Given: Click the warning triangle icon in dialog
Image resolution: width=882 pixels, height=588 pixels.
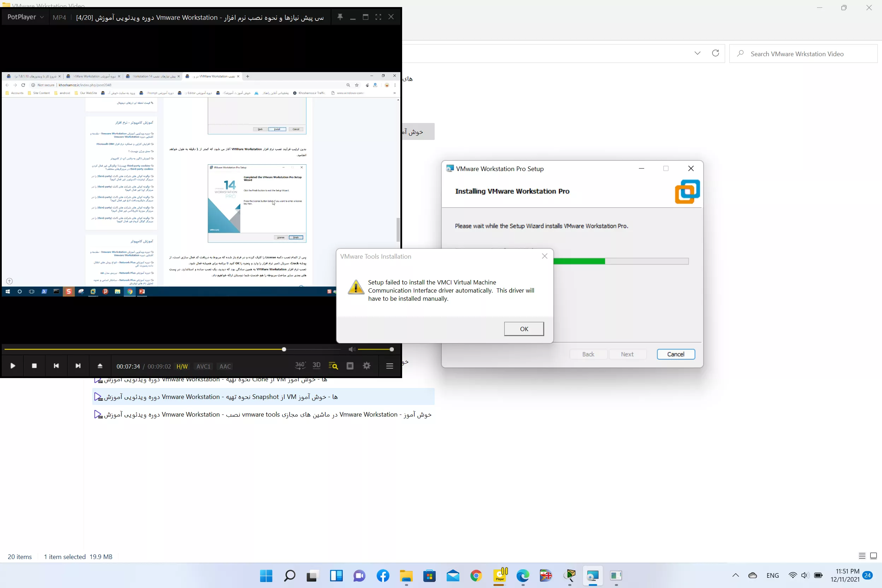Looking at the screenshot, I should coord(356,287).
